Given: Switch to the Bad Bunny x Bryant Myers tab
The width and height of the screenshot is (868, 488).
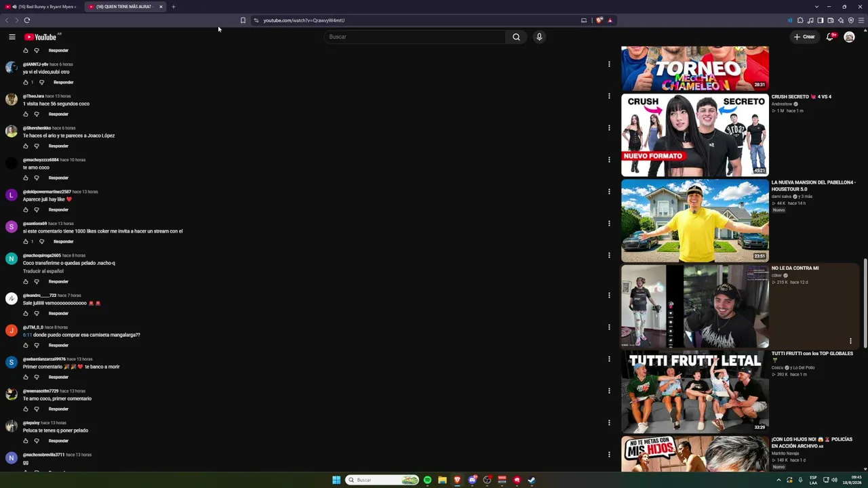Looking at the screenshot, I should (41, 7).
